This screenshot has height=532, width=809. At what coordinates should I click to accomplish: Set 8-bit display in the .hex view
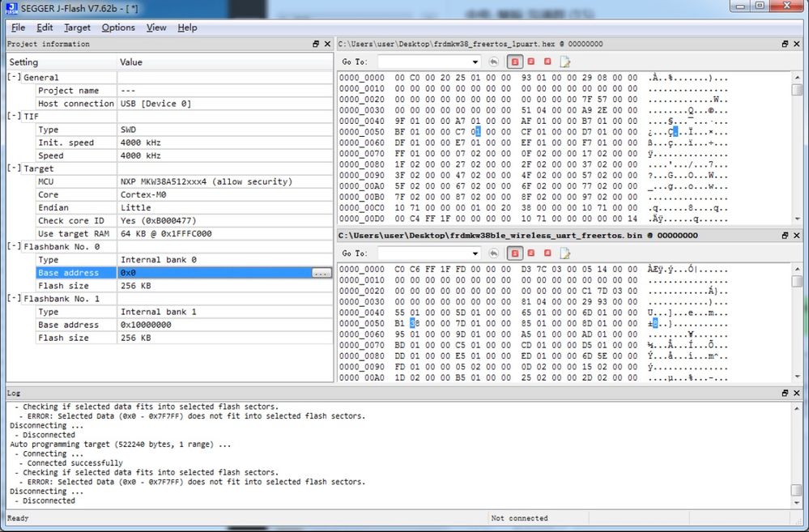[514, 62]
